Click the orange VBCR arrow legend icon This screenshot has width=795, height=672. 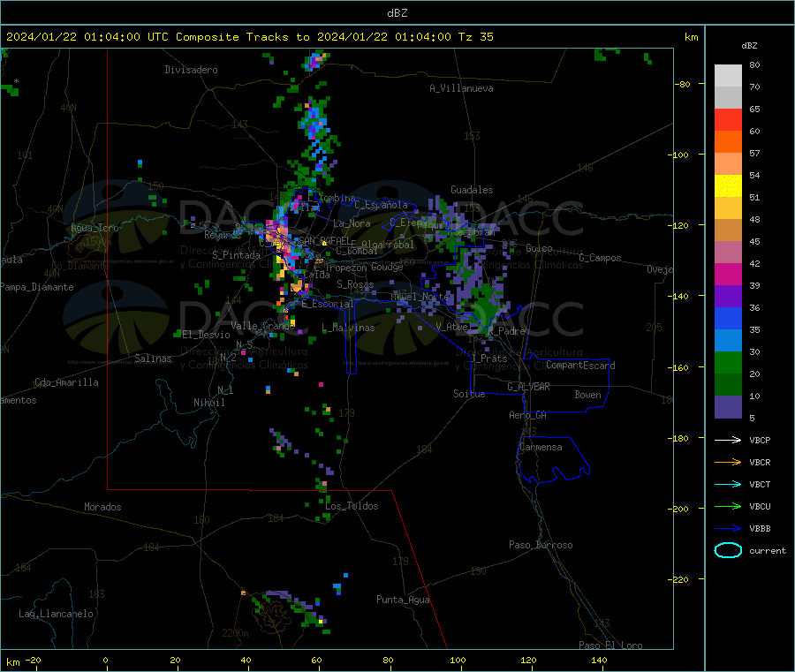tap(728, 462)
